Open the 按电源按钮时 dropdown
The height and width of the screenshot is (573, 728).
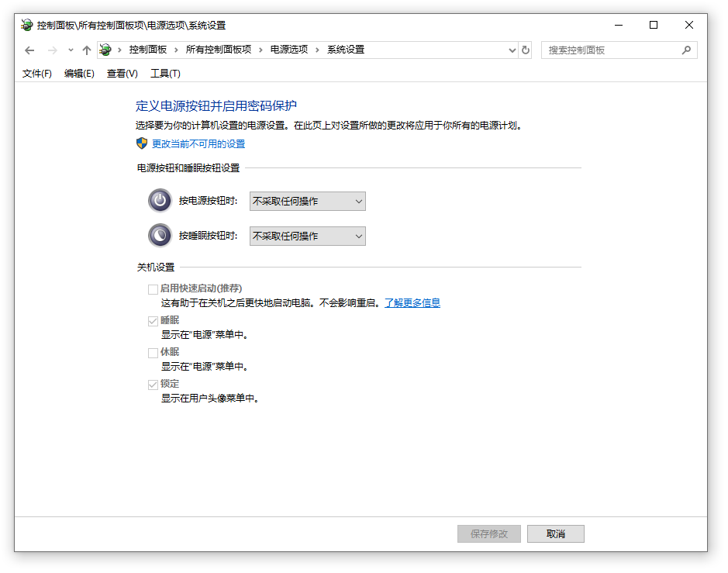307,202
